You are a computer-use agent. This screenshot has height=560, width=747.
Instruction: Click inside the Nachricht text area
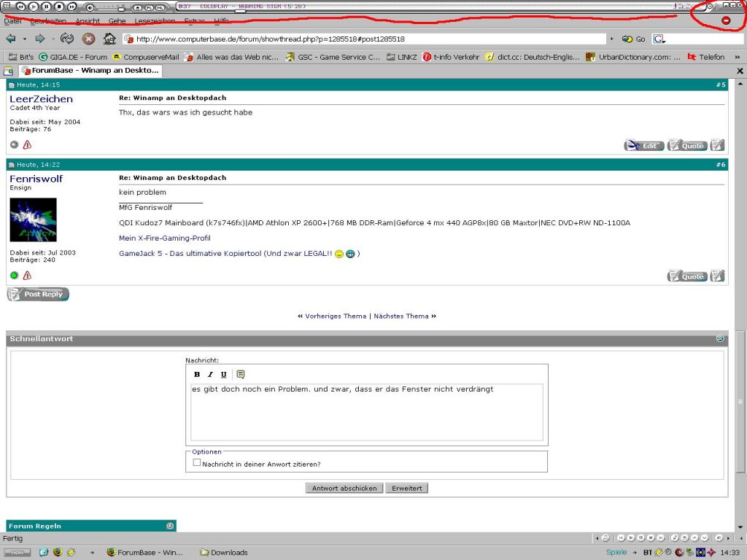(x=367, y=413)
